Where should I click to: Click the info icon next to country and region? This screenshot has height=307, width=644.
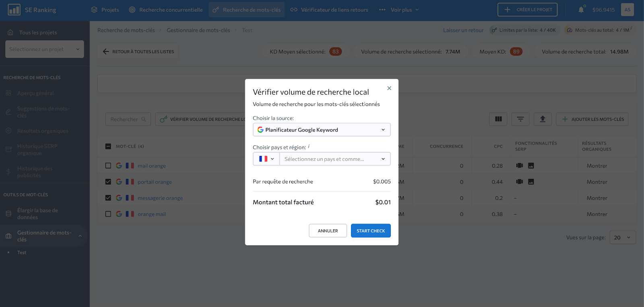coord(309,146)
